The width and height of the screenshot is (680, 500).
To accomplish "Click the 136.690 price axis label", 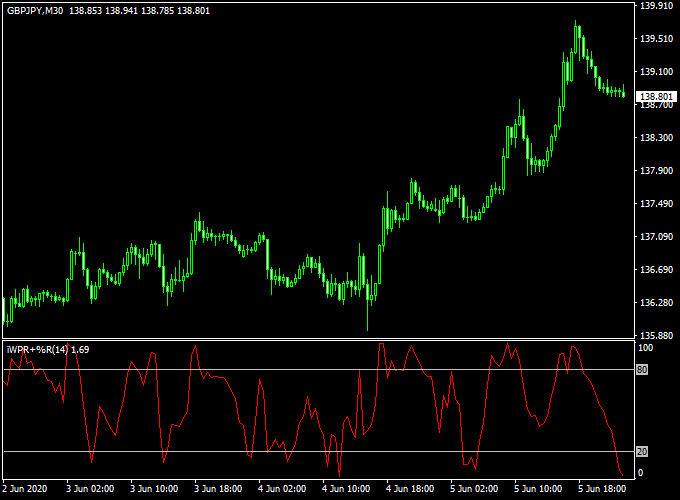I will pos(656,269).
